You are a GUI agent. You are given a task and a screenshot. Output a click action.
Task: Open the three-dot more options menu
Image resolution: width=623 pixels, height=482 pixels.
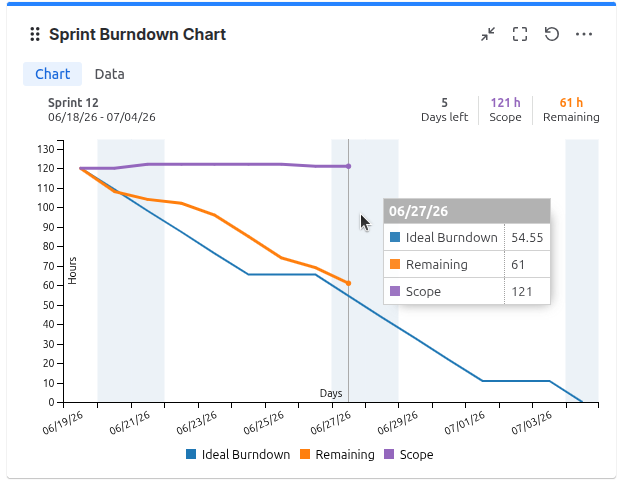point(584,34)
